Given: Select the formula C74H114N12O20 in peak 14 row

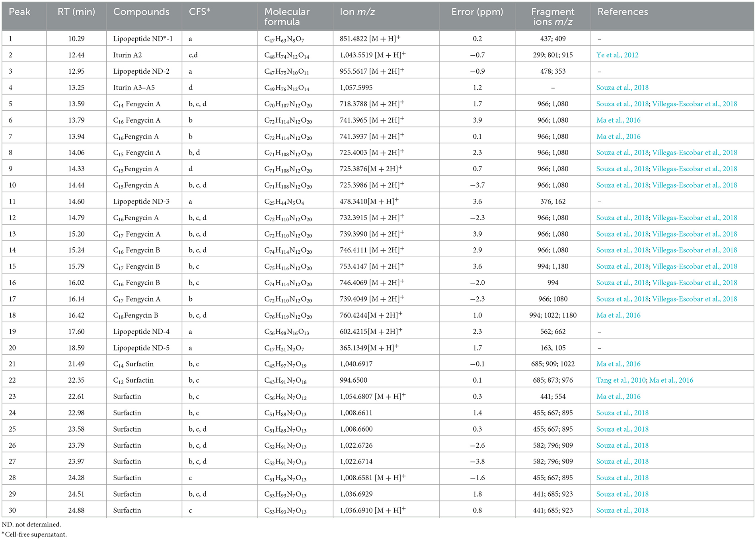Looking at the screenshot, I should click(288, 250).
